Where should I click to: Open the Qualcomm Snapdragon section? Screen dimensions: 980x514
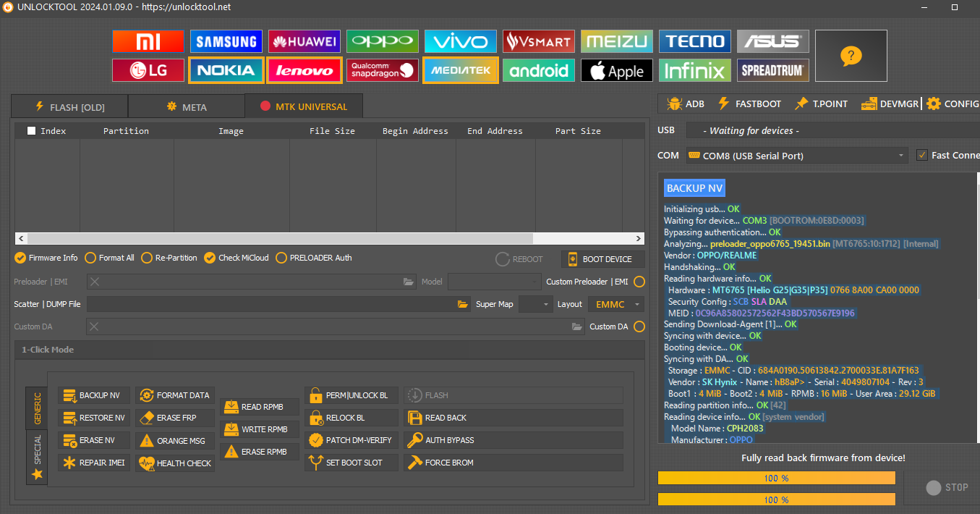coord(382,70)
